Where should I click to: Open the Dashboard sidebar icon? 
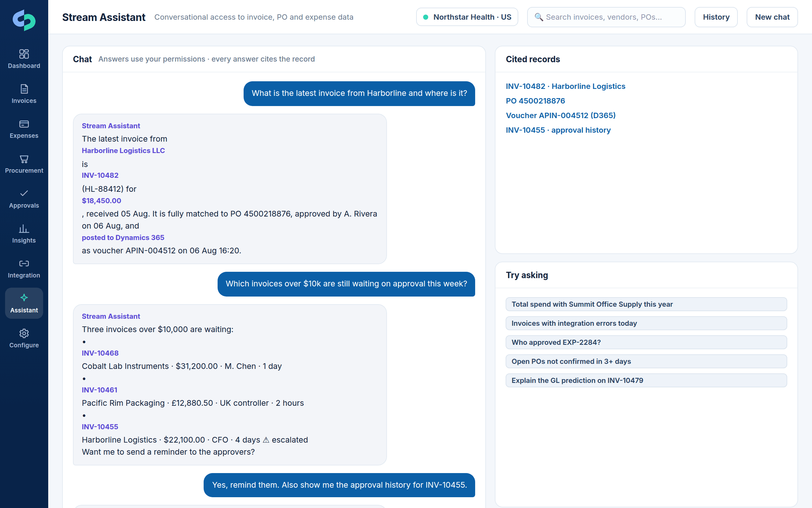[x=24, y=54]
